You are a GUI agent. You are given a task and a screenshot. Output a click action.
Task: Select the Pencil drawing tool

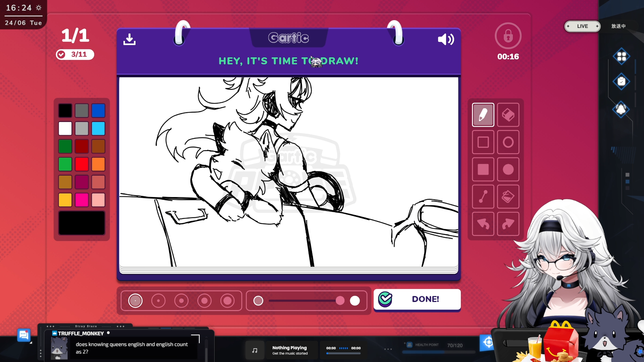[x=483, y=115]
